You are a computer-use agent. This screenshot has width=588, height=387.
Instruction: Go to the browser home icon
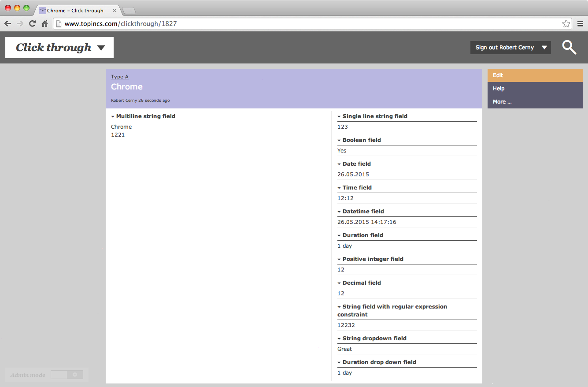pos(44,24)
